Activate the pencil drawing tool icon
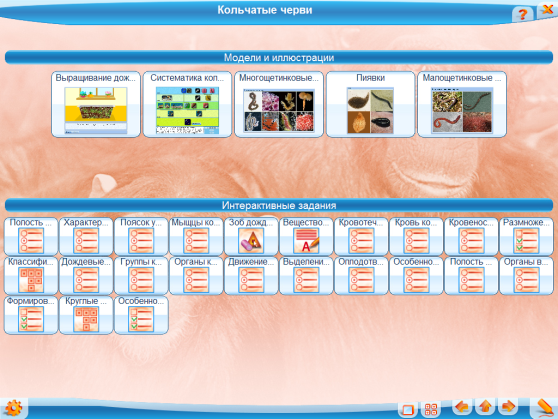Screen dimensions: 558x419 coord(544,408)
